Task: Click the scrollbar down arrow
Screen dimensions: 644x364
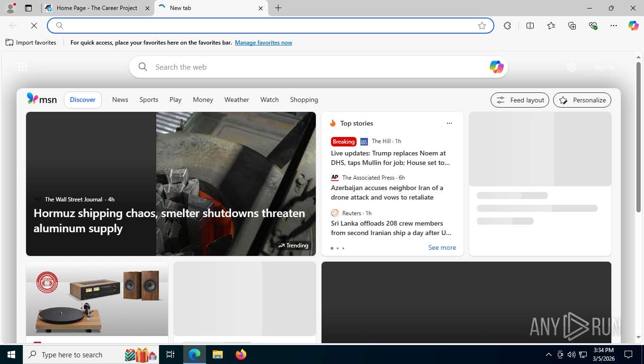Action: pyautogui.click(x=638, y=337)
